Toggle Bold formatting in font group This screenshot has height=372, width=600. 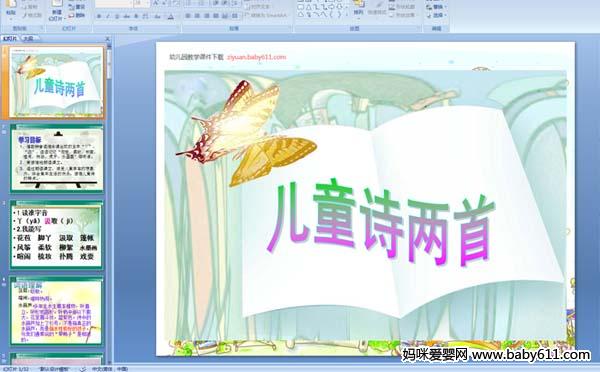[x=99, y=16]
